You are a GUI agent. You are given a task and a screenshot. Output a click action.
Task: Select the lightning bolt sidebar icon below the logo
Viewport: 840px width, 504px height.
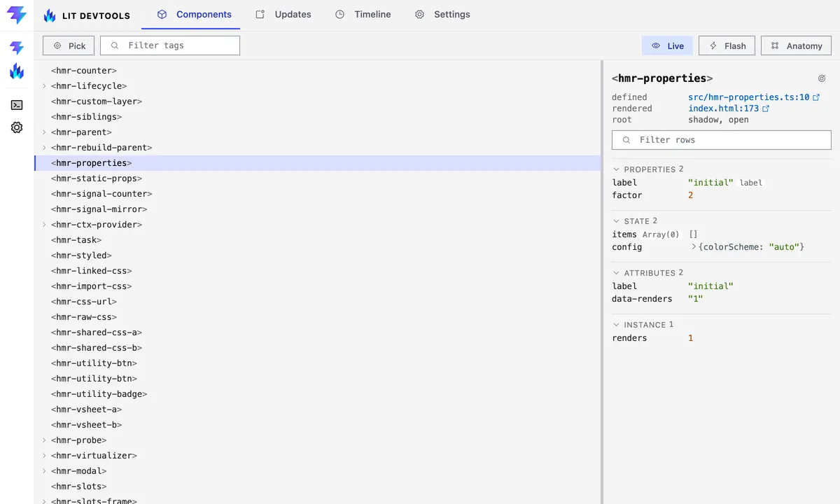pyautogui.click(x=17, y=48)
